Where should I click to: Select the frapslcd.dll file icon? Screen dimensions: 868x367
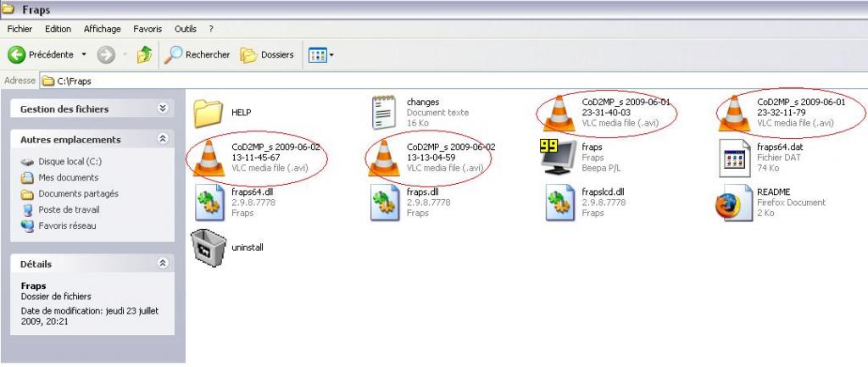click(559, 203)
